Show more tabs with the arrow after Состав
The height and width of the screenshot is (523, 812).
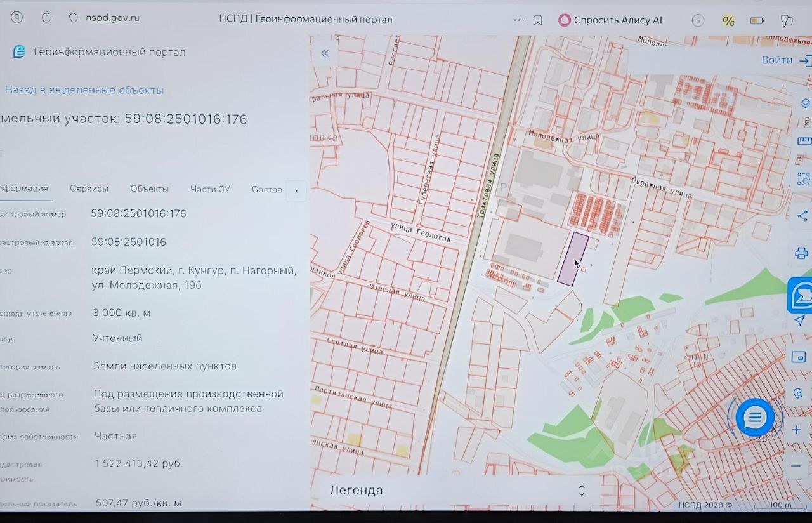tap(296, 190)
